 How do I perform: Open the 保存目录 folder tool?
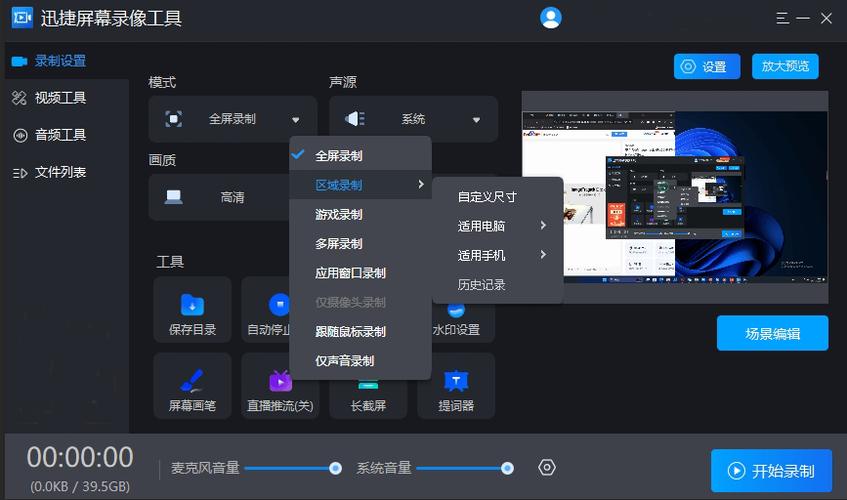(192, 309)
